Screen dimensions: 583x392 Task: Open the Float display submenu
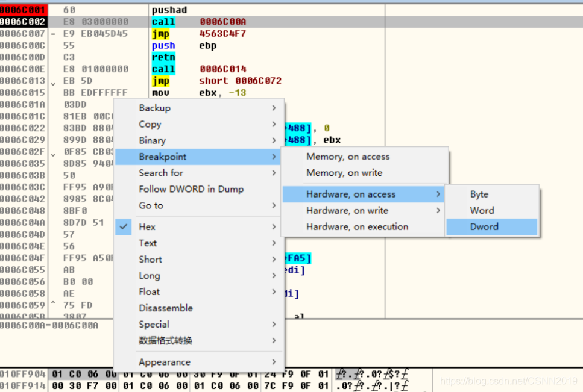click(x=200, y=292)
